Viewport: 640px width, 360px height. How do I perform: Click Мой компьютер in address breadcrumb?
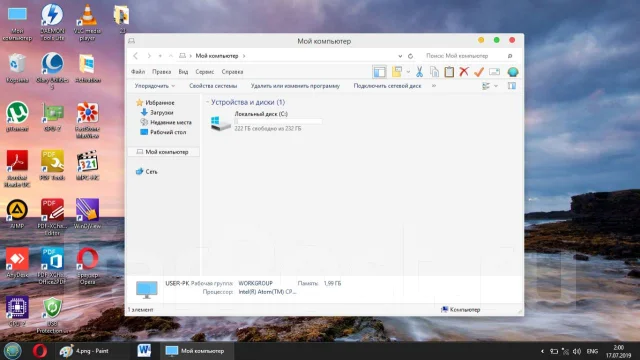pos(217,56)
